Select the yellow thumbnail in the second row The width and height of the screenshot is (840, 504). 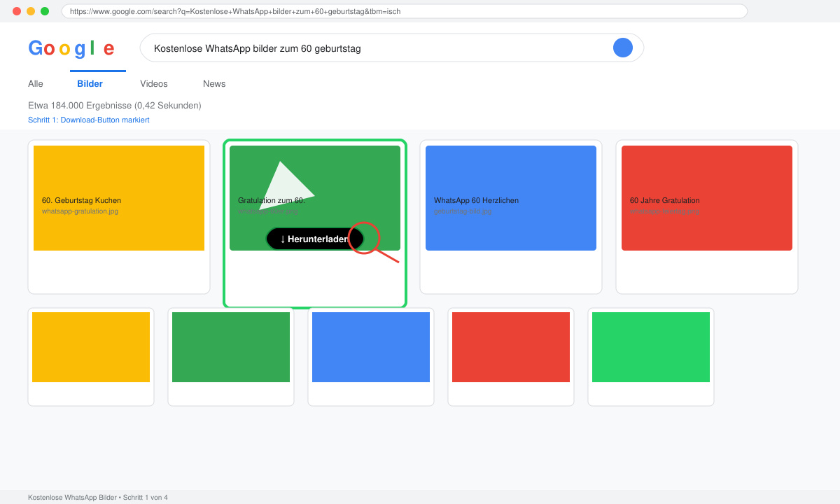pyautogui.click(x=91, y=347)
